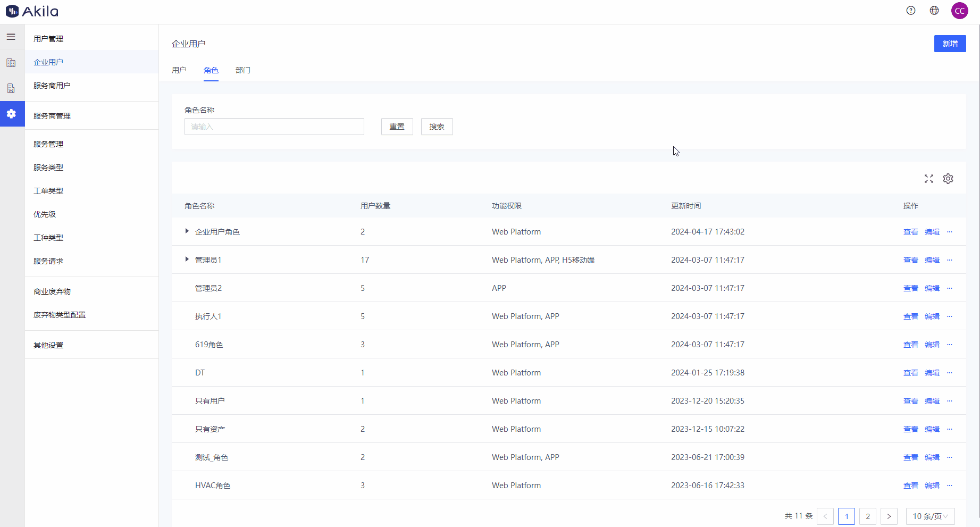This screenshot has height=527, width=980.
Task: Click the fullscreen expand table icon
Action: coord(928,179)
